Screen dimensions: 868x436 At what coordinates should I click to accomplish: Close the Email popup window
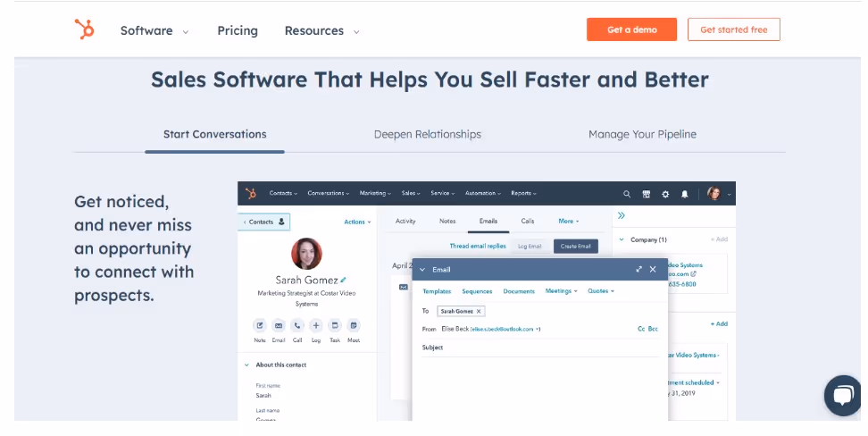[653, 269]
